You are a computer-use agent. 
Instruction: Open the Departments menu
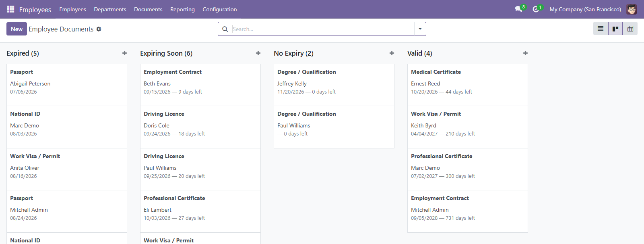pyautogui.click(x=110, y=9)
